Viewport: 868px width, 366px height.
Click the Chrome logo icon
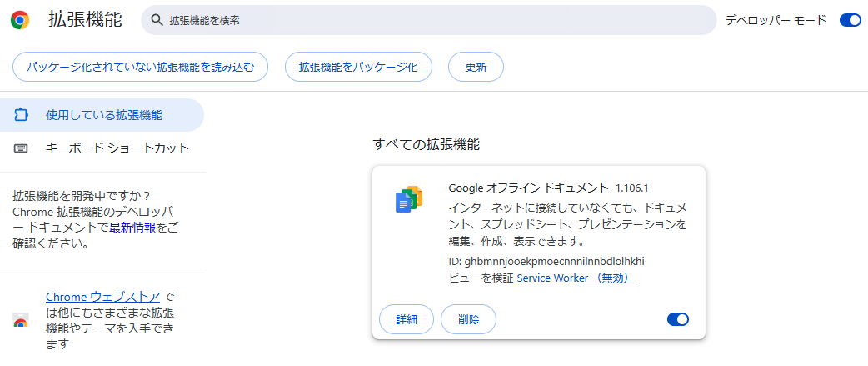pyautogui.click(x=20, y=21)
